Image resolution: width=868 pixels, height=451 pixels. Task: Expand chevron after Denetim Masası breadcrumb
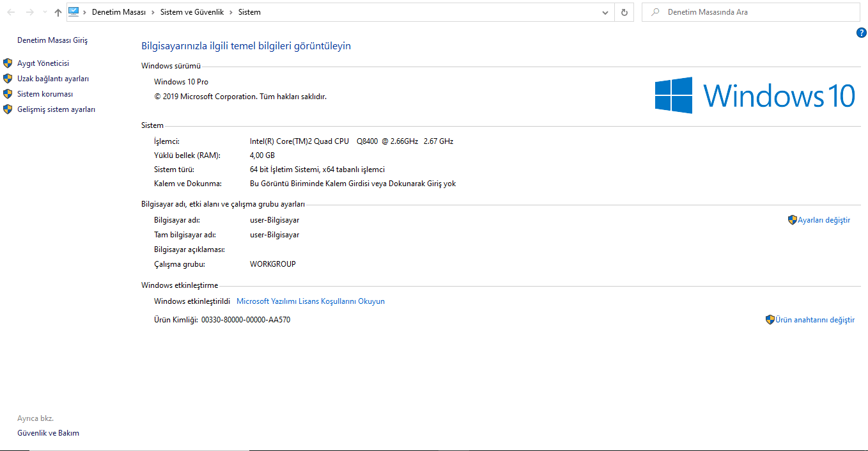pyautogui.click(x=153, y=12)
